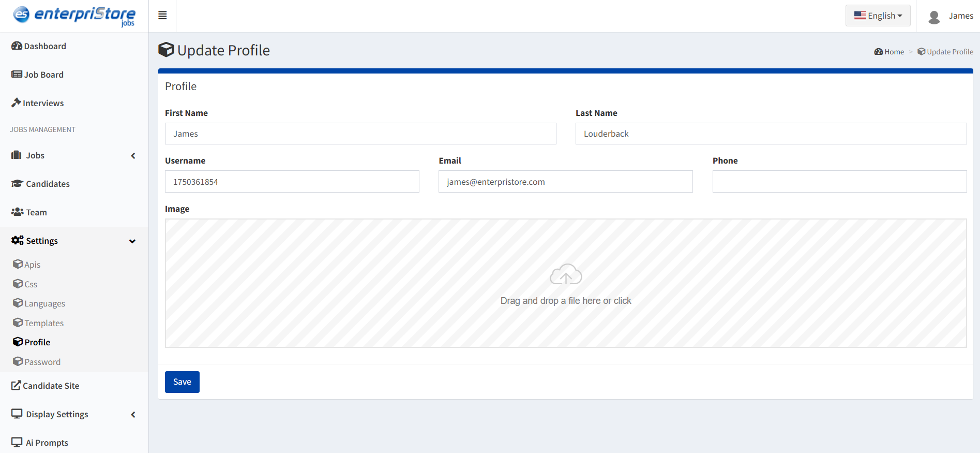Collapse the Settings submenu
The width and height of the screenshot is (980, 453).
tap(132, 241)
